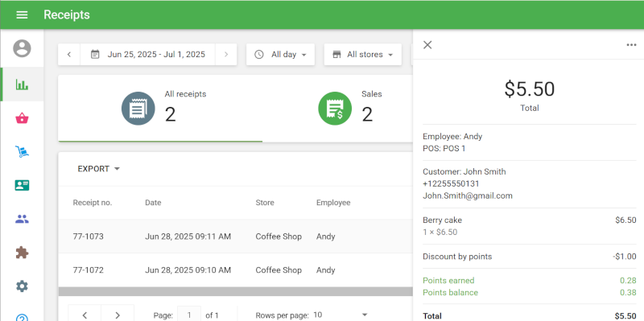Go to previous table page
The image size is (644, 321).
[x=85, y=315]
